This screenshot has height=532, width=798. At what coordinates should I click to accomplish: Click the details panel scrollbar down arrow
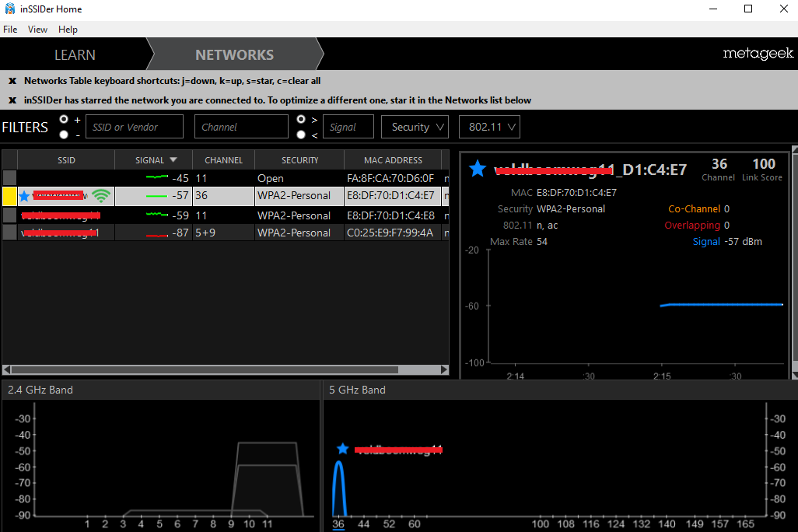click(x=795, y=375)
